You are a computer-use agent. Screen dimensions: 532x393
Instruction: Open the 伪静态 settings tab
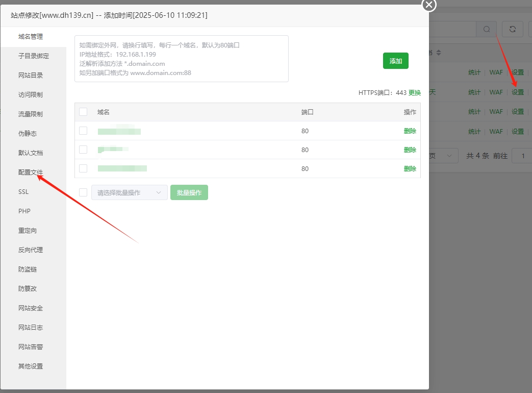point(28,133)
